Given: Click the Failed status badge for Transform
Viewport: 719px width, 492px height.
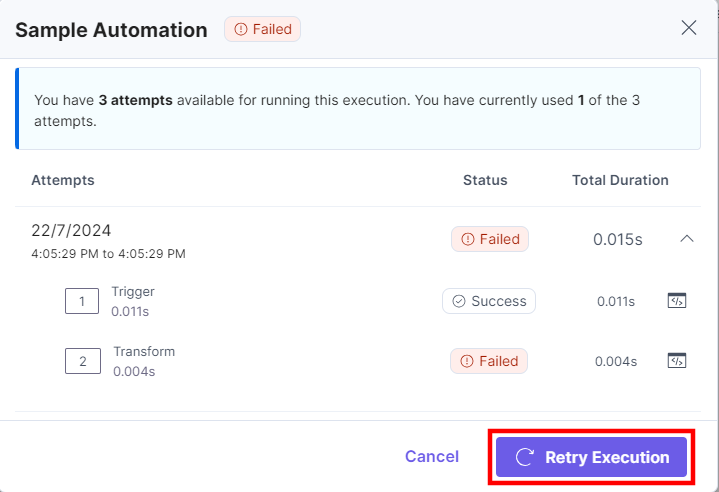Looking at the screenshot, I should pos(489,361).
